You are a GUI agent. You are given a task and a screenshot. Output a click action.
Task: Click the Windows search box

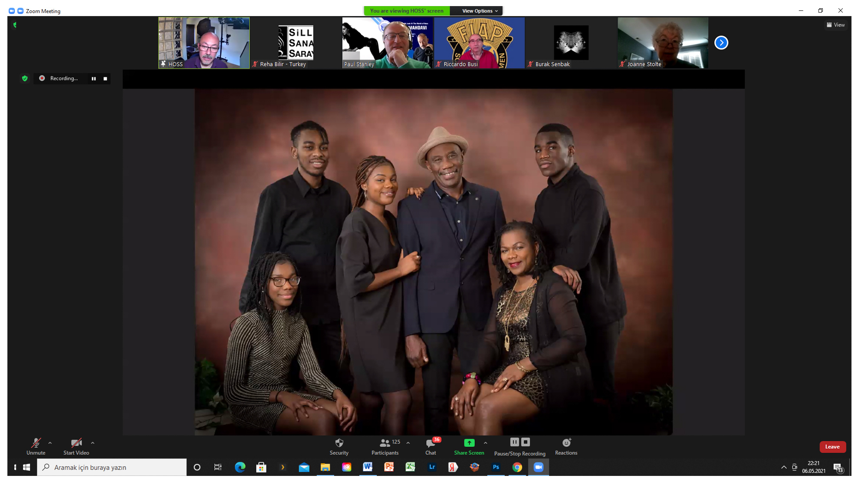(x=112, y=467)
